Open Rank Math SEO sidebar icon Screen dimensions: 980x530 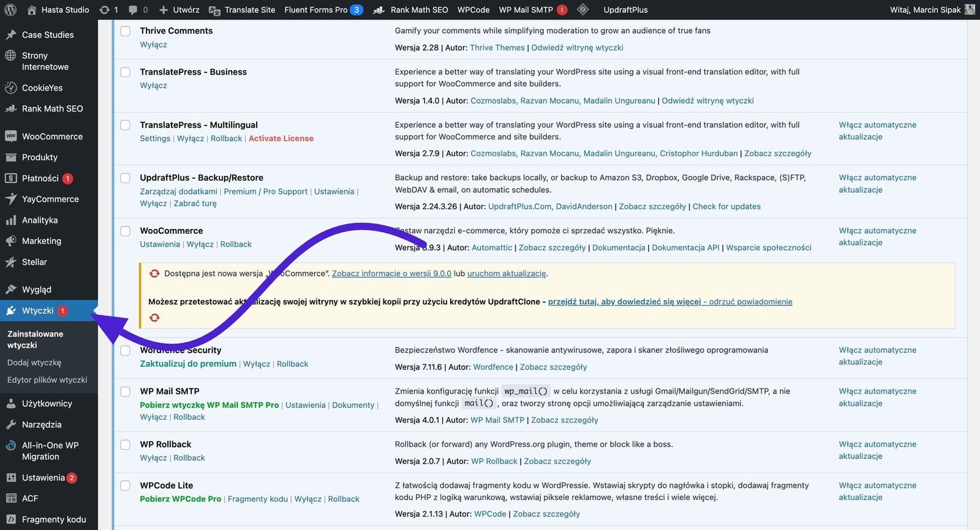coord(10,109)
